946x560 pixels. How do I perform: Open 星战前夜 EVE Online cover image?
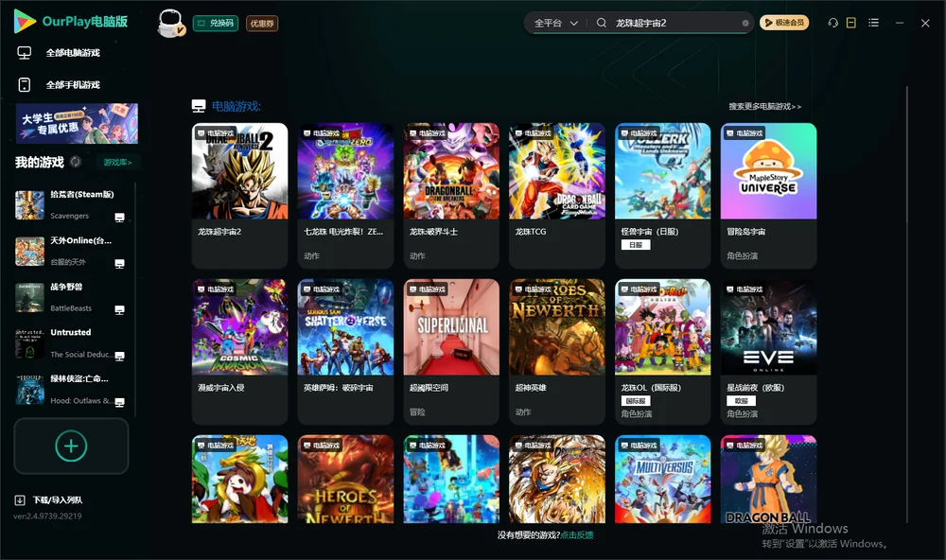768,327
